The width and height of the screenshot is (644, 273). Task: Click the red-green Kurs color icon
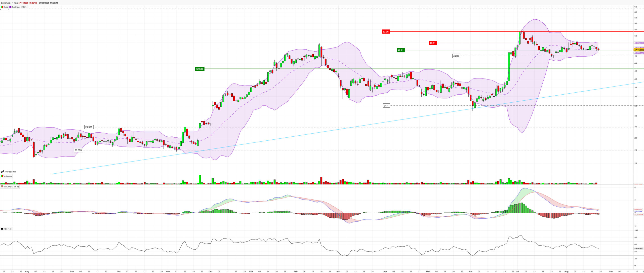[x=2, y=7]
